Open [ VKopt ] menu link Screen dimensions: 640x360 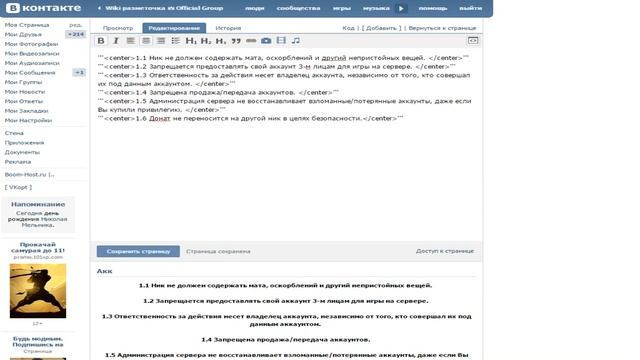coord(18,187)
